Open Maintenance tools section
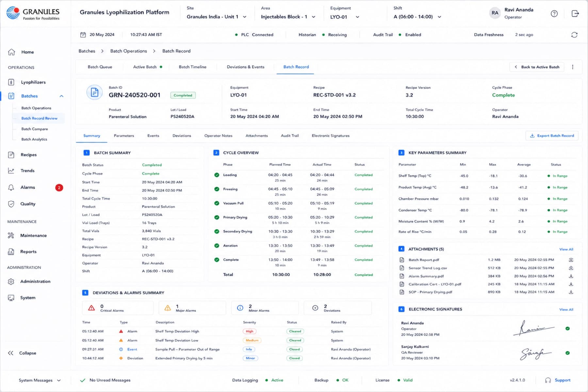Viewport: 588px width, 392px height. pyautogui.click(x=33, y=235)
